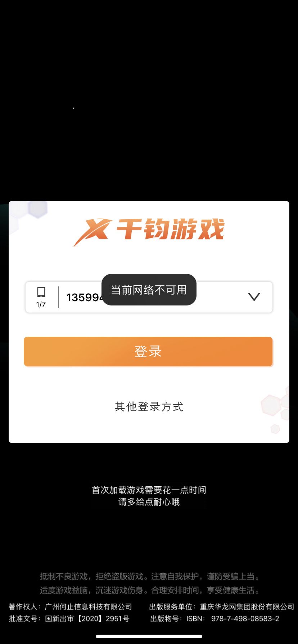This screenshot has height=644, width=298.
Task: Tap the iOS home indicator bar
Action: click(149, 636)
